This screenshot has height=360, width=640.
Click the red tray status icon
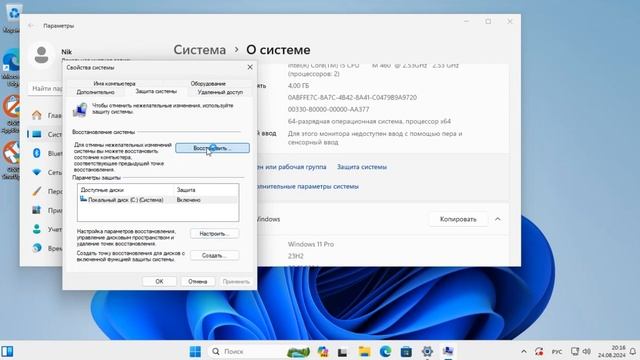click(x=539, y=351)
